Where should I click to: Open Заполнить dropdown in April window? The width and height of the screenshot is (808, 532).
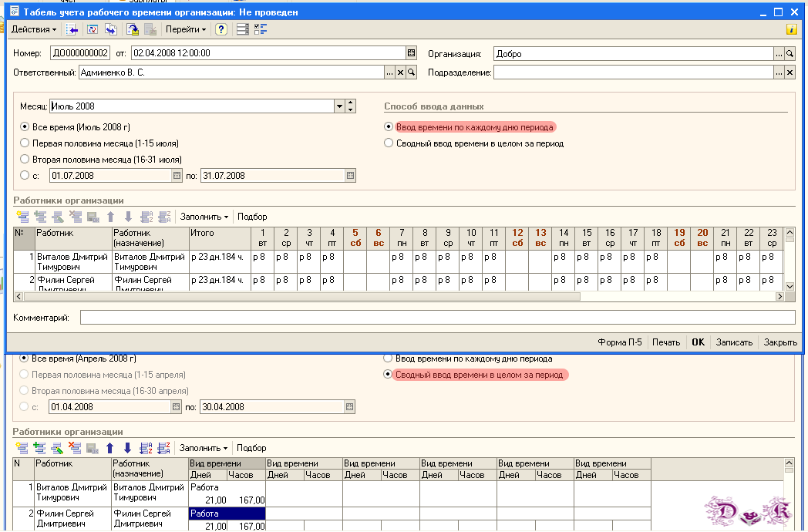point(203,448)
